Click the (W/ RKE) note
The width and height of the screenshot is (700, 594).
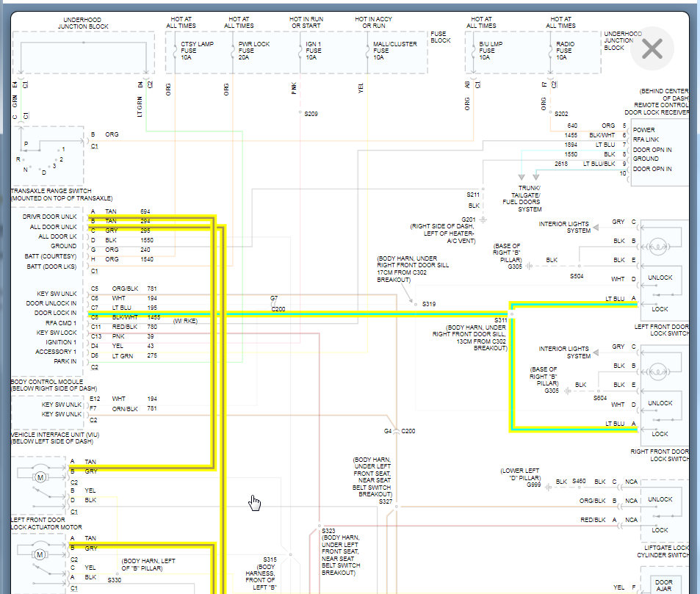click(185, 321)
